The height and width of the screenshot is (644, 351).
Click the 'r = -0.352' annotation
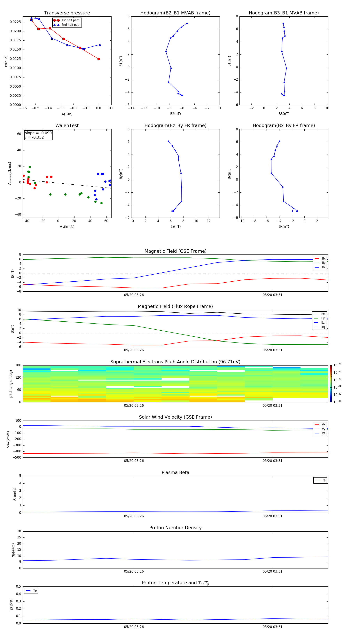(35, 137)
